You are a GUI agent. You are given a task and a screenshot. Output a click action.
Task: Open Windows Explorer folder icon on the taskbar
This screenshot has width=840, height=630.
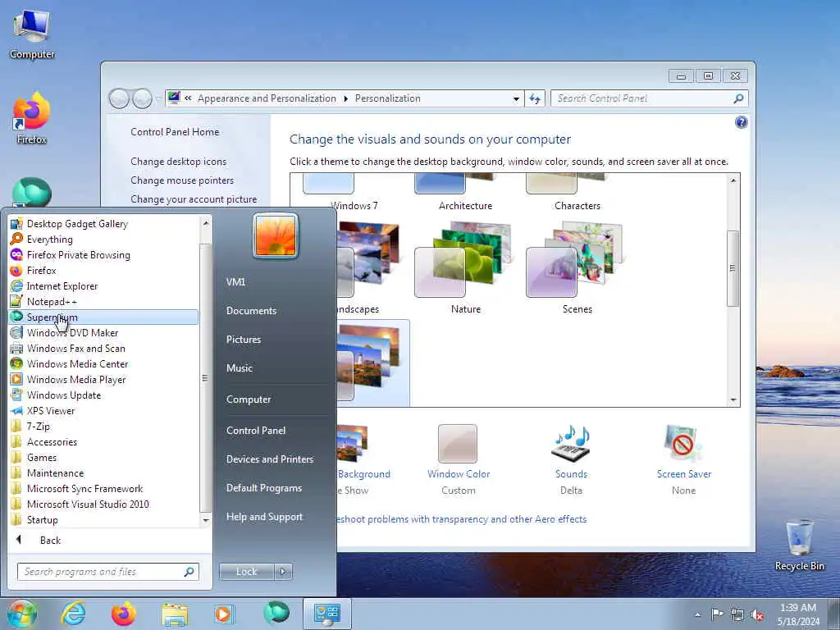(x=175, y=614)
